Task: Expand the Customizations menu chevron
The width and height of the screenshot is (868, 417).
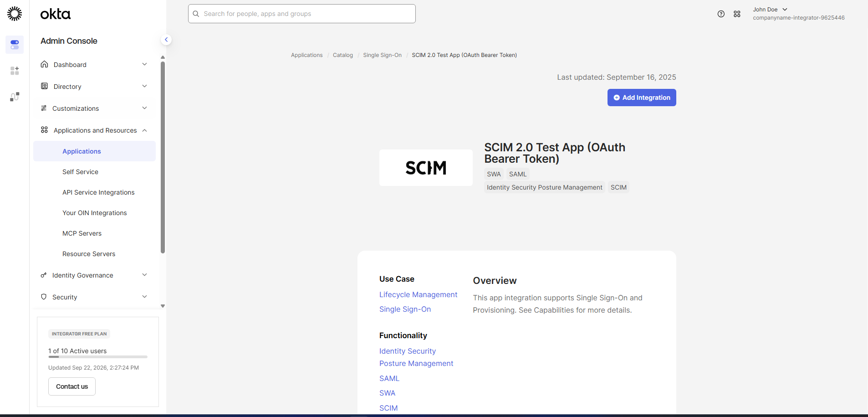Action: 144,108
